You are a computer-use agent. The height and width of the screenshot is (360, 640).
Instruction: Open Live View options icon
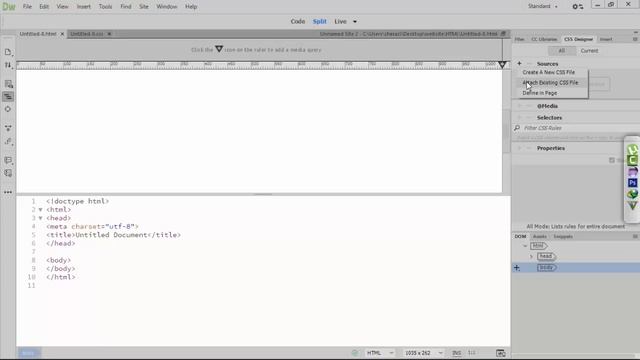[8, 84]
